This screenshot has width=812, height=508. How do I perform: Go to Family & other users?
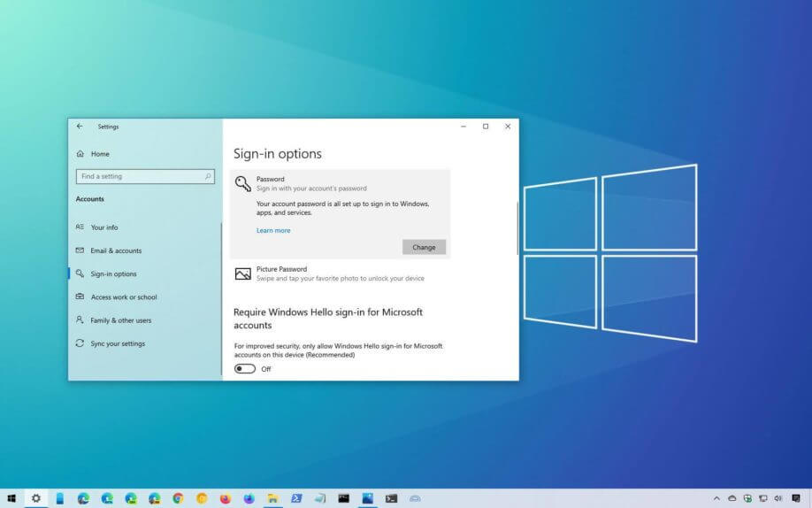[x=120, y=320]
